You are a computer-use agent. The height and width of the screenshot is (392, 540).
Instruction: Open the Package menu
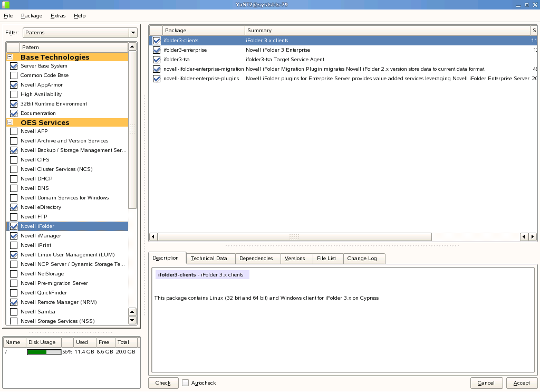(32, 16)
